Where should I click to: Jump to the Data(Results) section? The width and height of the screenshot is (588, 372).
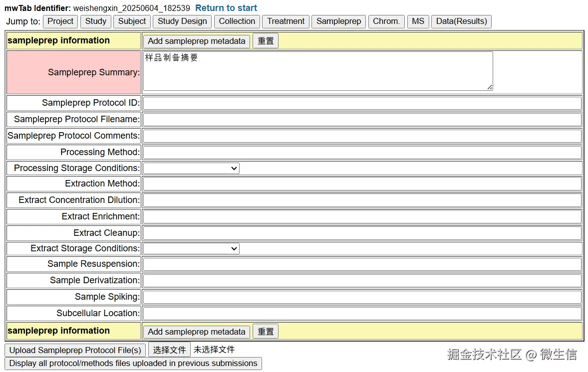tap(461, 21)
